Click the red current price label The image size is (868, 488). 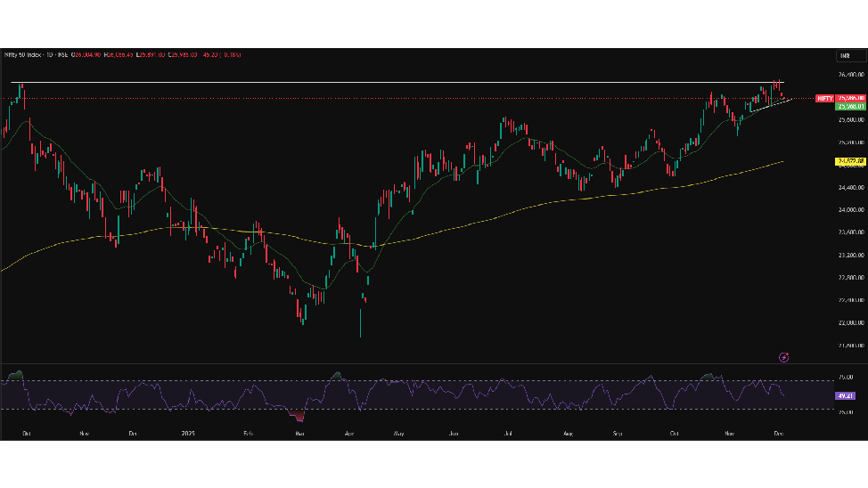point(849,98)
